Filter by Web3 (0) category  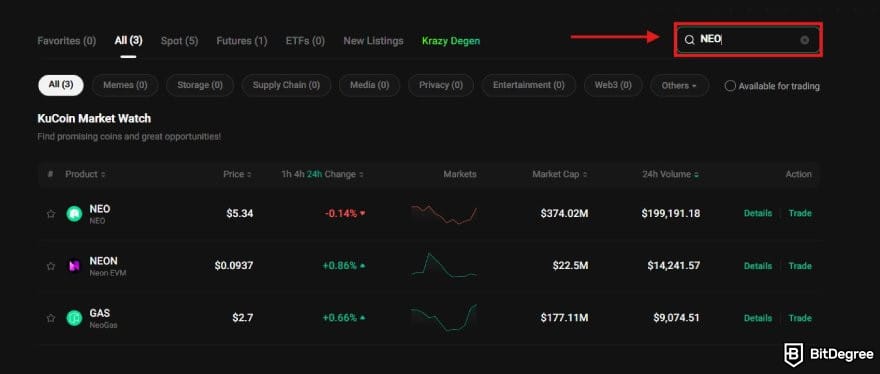pyautogui.click(x=613, y=85)
